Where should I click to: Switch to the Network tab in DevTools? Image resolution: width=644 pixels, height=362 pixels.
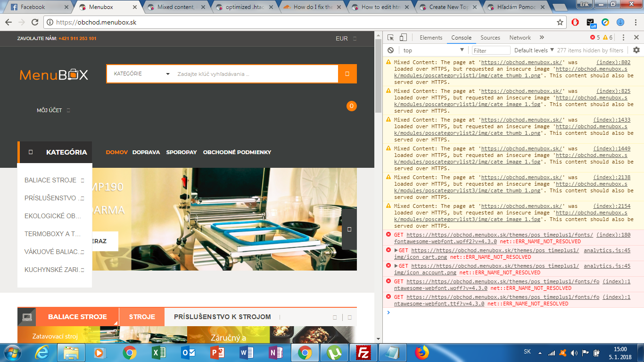520,38
